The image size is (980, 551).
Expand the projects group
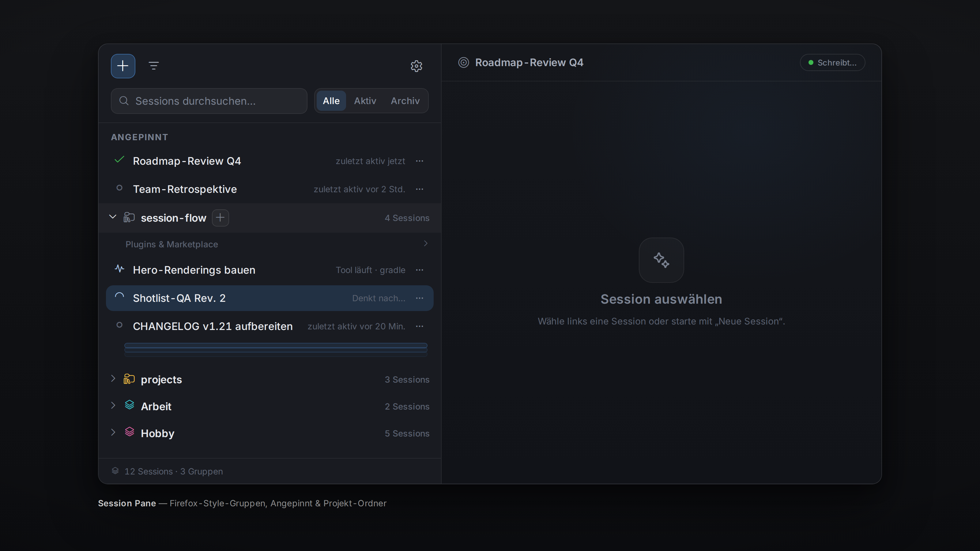[113, 378]
